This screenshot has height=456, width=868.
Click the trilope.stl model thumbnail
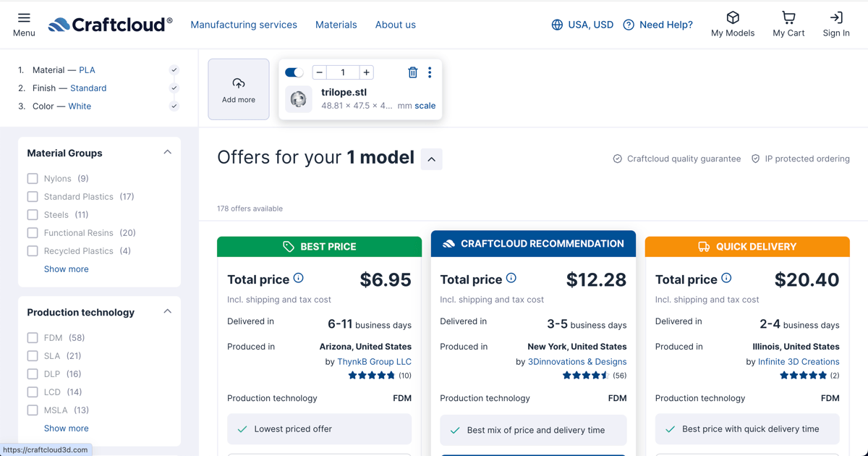click(298, 99)
